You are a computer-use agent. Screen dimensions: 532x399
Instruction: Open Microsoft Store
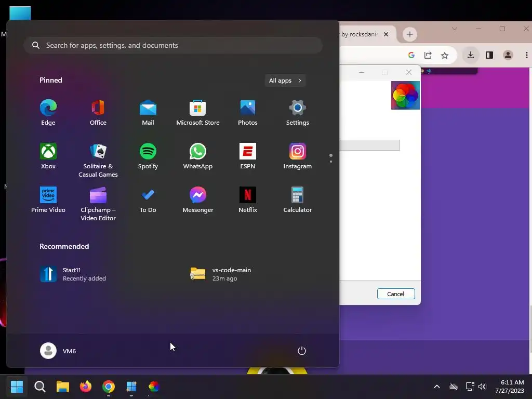pos(198,113)
